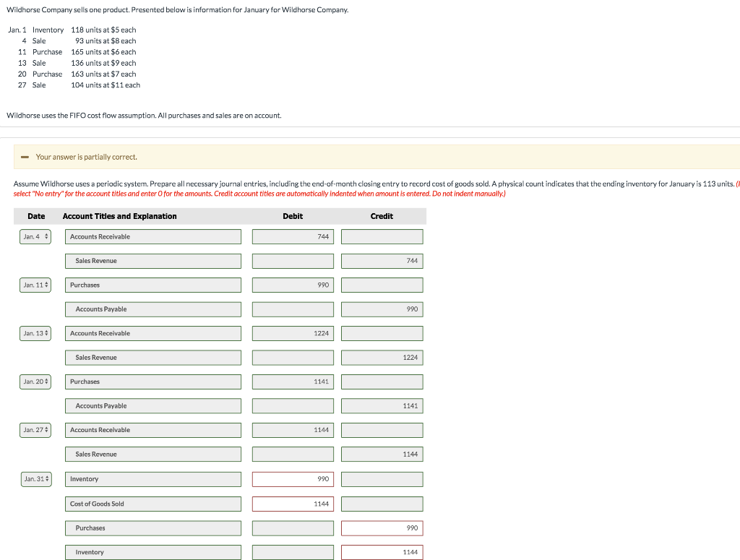This screenshot has width=740, height=560.
Task: Click the '104 units at $11 each' text
Action: (106, 85)
